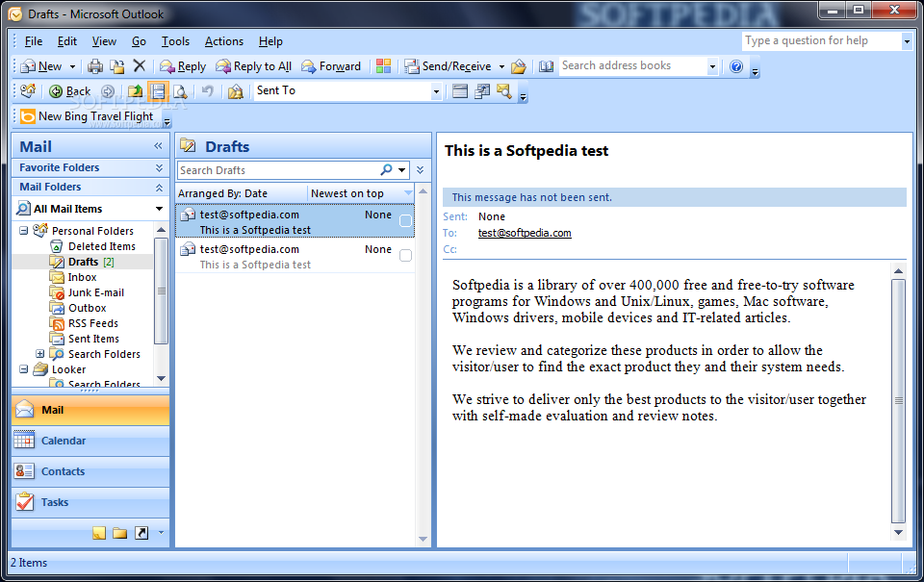The image size is (924, 582).
Task: Click the Type a question for help field
Action: click(821, 40)
